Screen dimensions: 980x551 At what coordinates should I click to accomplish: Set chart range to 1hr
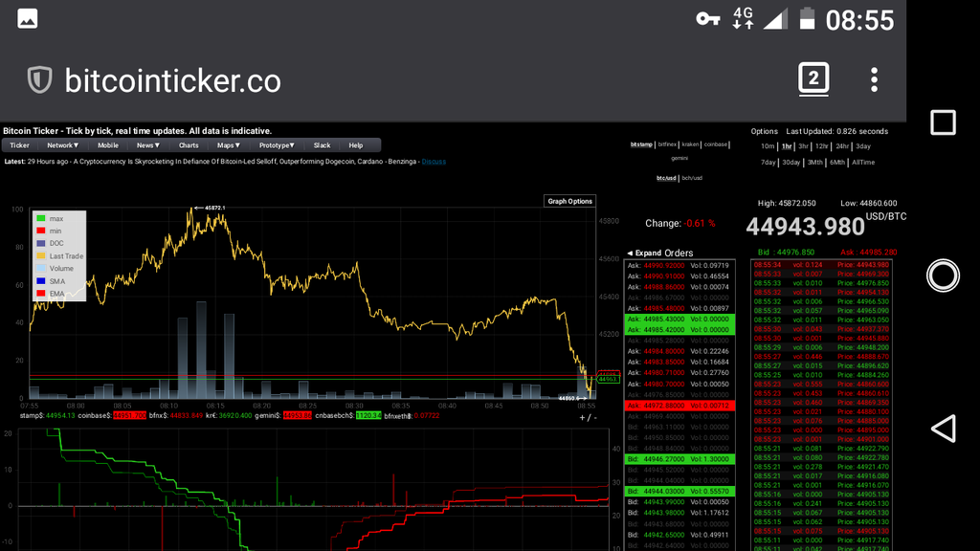coord(787,146)
